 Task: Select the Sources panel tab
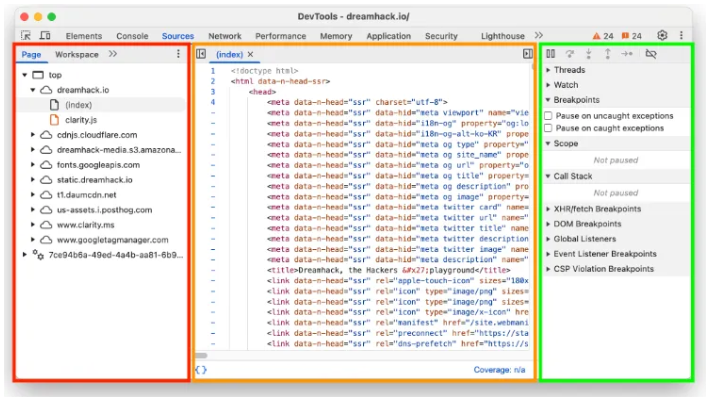pos(178,36)
